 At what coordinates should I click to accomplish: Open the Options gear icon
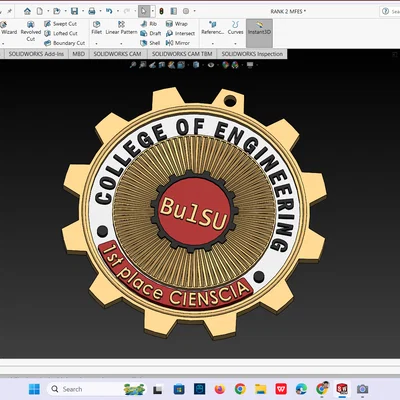(186, 11)
